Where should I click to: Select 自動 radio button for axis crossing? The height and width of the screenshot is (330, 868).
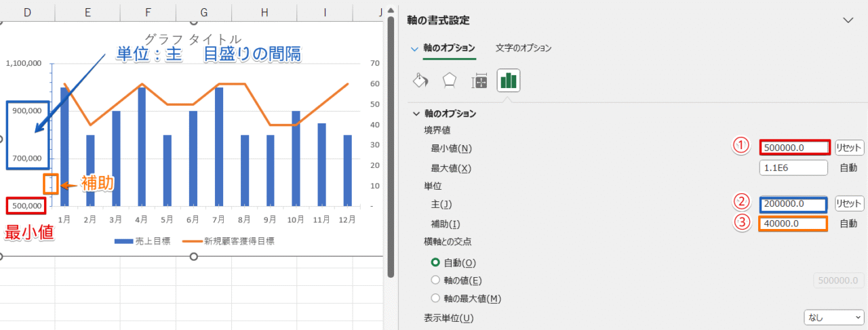(x=436, y=263)
